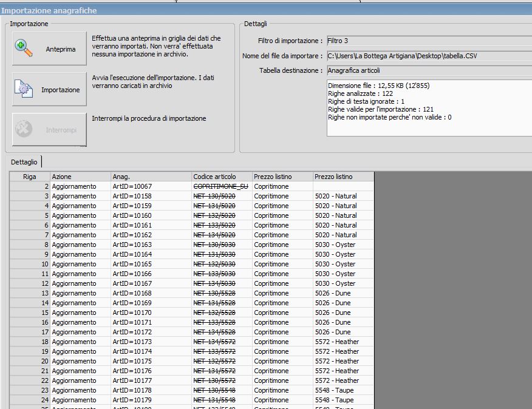
Task: Select row header number 20
Action: coord(30,362)
